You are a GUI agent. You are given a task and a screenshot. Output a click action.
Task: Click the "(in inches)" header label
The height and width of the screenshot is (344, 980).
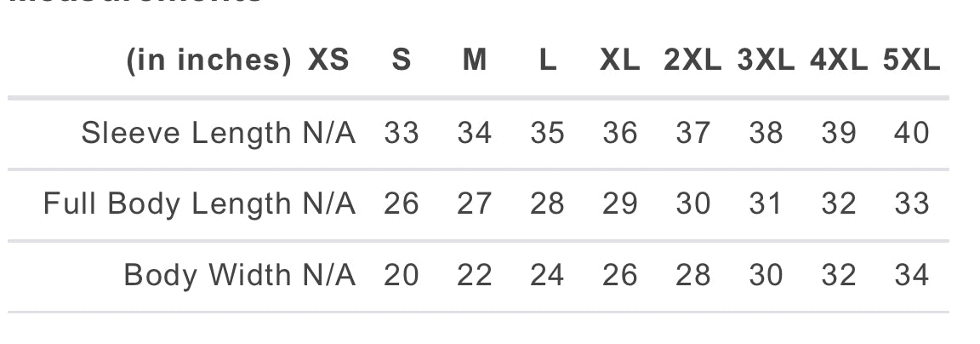pyautogui.click(x=209, y=60)
